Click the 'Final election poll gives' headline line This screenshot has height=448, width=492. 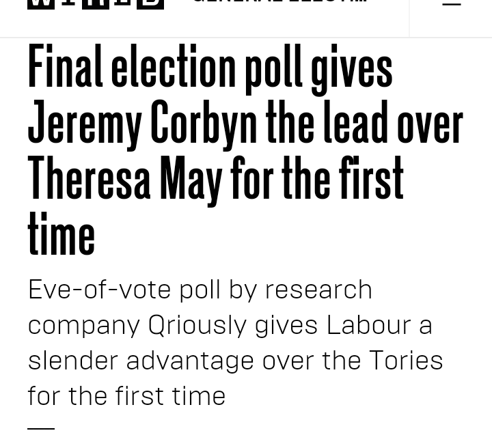(210, 68)
